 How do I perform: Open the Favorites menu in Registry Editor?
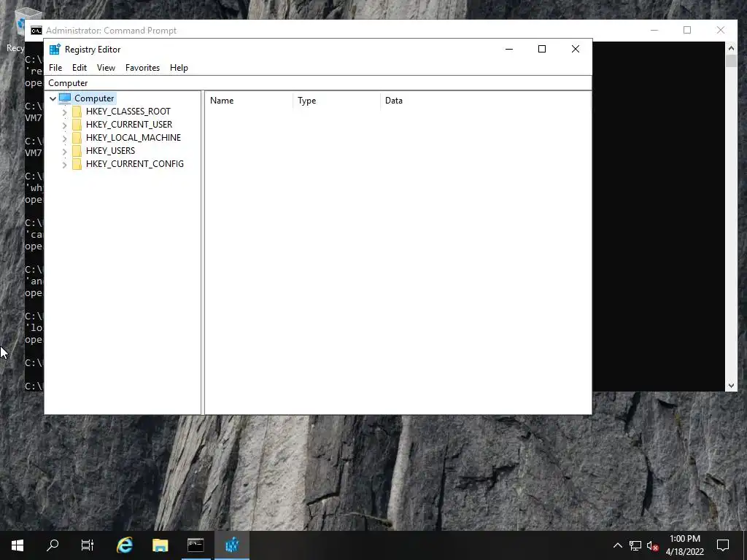142,68
